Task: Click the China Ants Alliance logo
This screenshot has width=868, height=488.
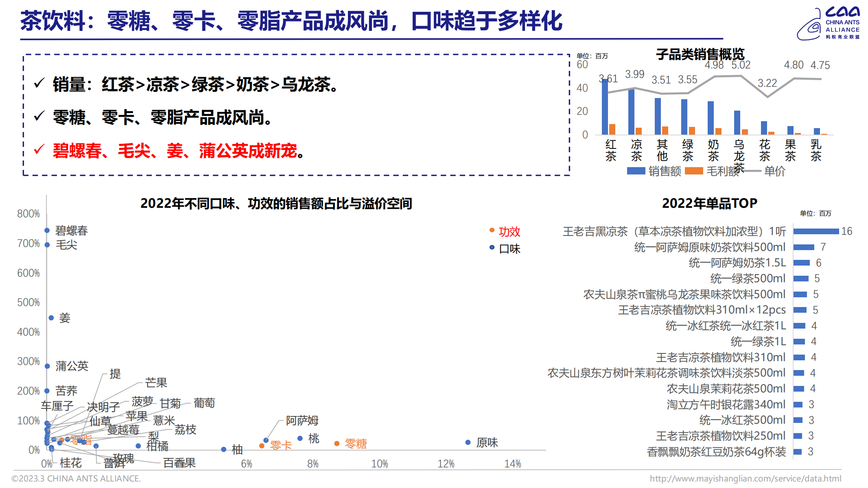Action: (828, 24)
